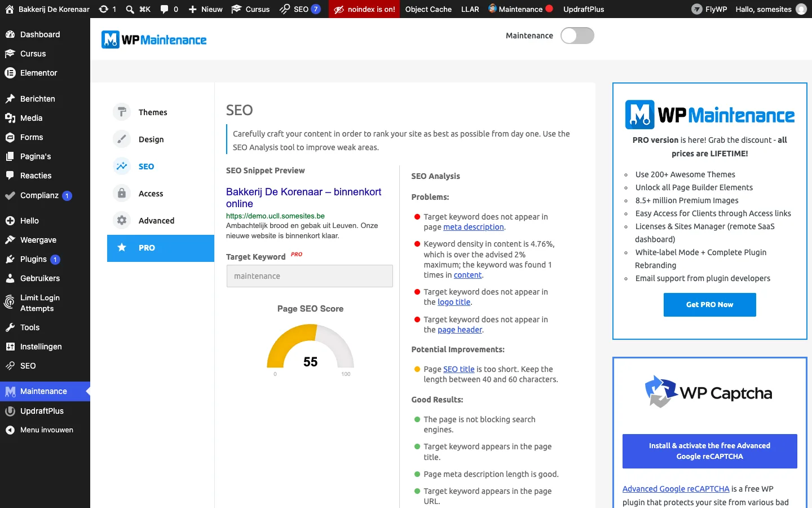Open the Plugins plug icon

pos(10,259)
